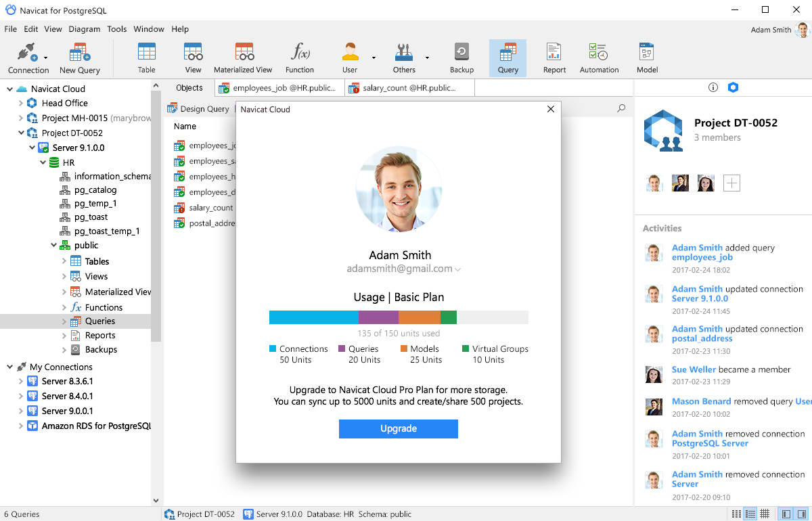Switch to the salary_count query tab
Image resolution: width=812 pixels, height=521 pixels.
[409, 88]
